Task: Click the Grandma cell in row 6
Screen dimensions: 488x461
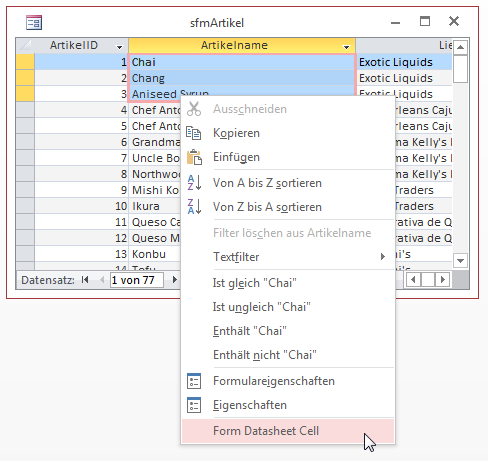Action: pos(155,142)
